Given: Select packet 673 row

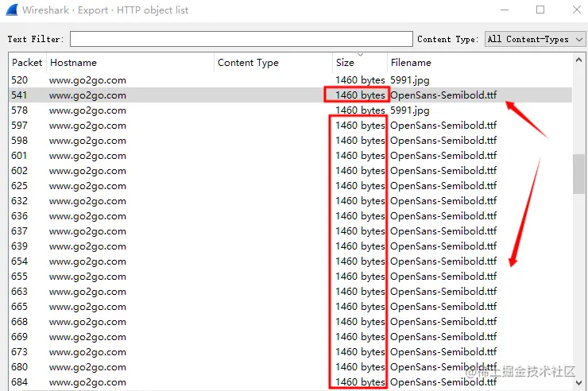Looking at the screenshot, I should [x=291, y=351].
